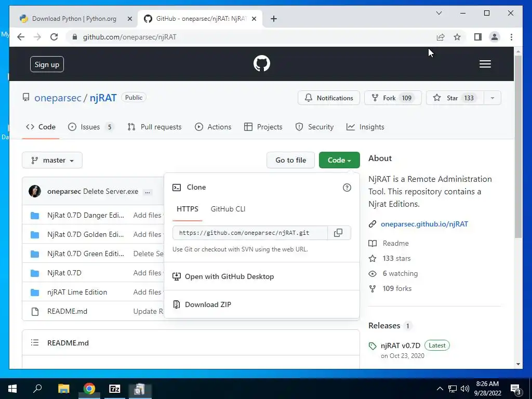Open the 109 forks link
This screenshot has height=399, width=532.
click(397, 288)
